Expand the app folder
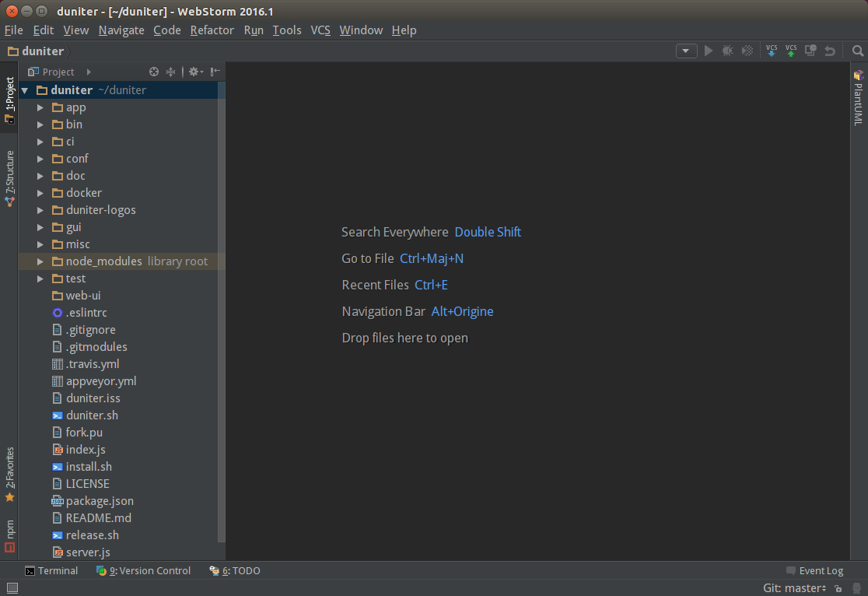868x596 pixels. pos(40,107)
